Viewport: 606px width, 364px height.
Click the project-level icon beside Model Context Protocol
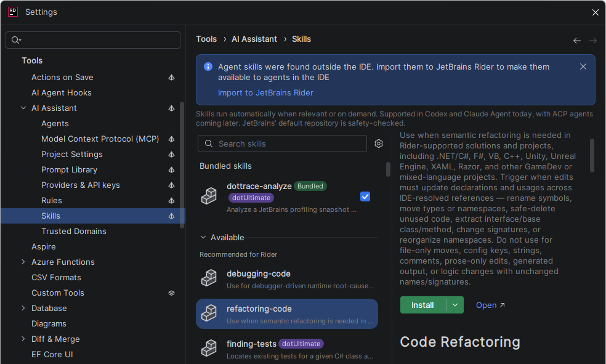[x=172, y=139]
